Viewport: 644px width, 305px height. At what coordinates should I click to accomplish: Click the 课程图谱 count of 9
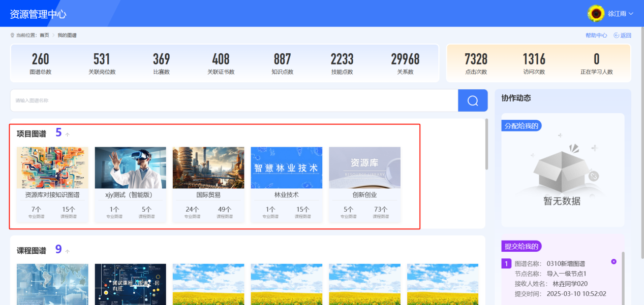[x=58, y=249]
